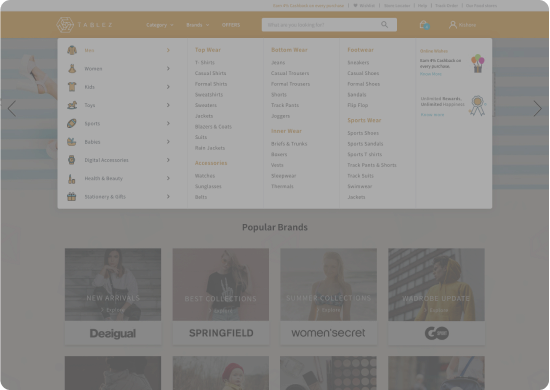Open the T-Shirts link under Top Wear
550x390 pixels.
205,62
